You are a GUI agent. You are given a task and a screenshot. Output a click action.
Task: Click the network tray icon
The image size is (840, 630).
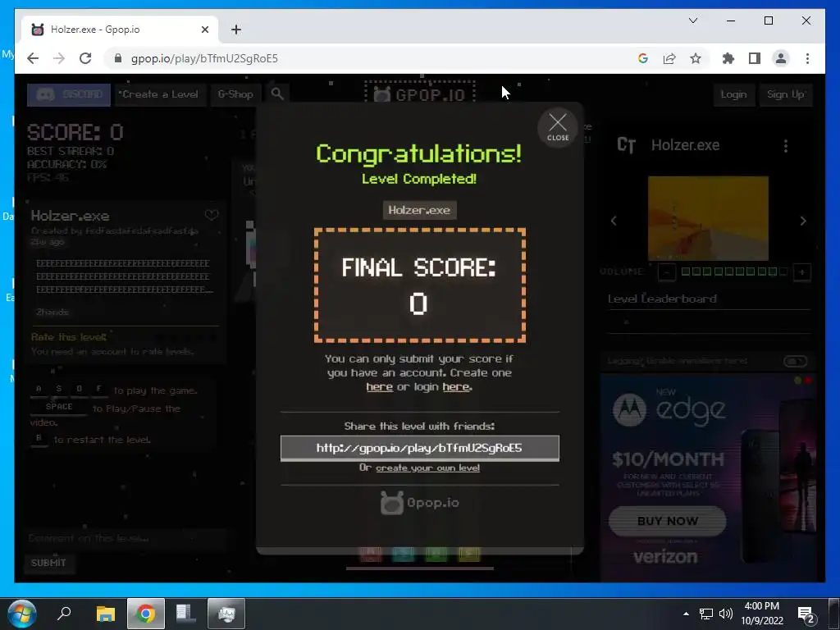(706, 614)
